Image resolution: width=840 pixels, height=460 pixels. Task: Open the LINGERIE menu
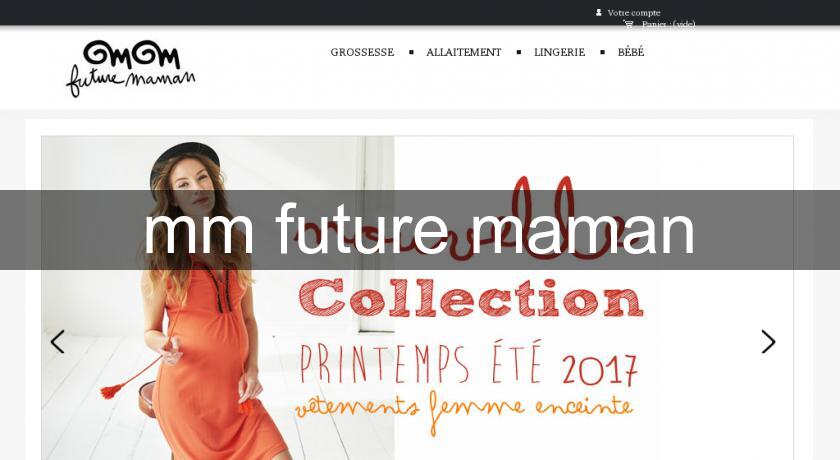[x=559, y=52]
